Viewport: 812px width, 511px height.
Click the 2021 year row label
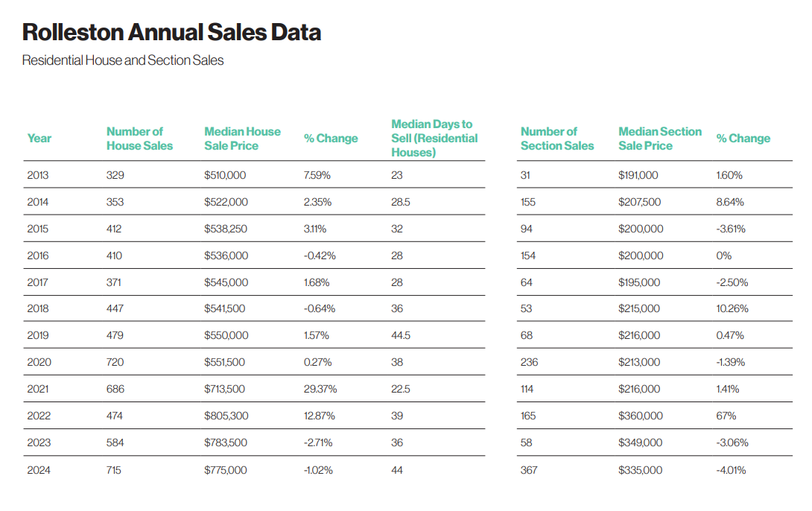(38, 389)
